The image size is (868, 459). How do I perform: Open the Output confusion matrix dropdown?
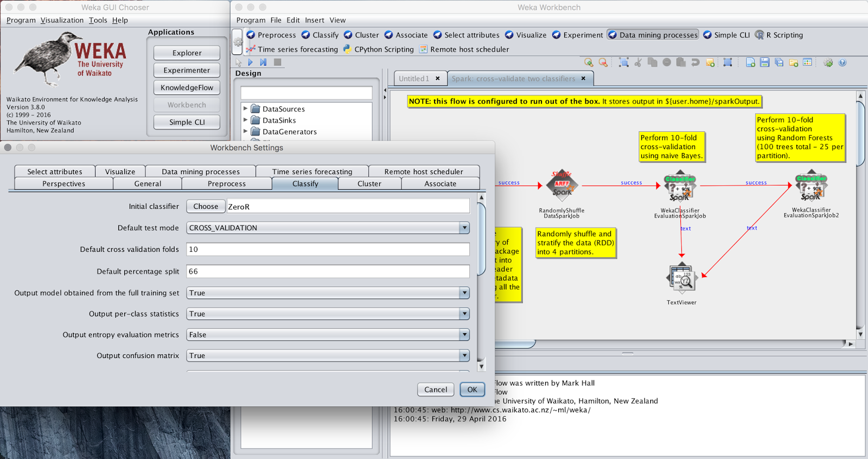[x=328, y=355]
